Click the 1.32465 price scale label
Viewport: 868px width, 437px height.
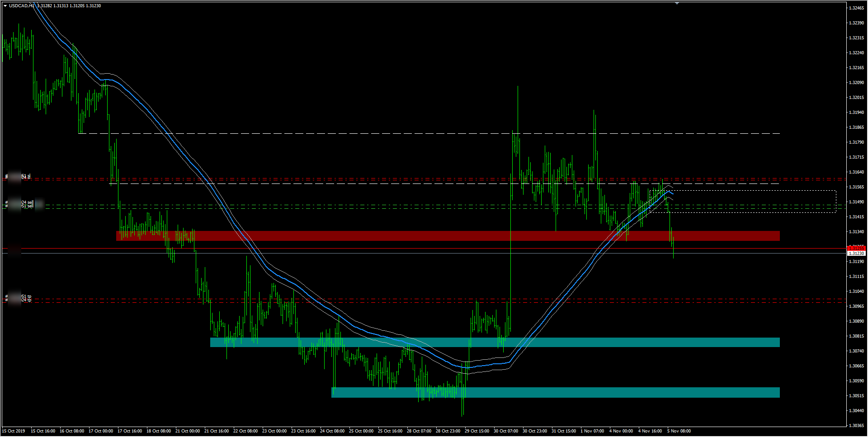click(x=856, y=8)
